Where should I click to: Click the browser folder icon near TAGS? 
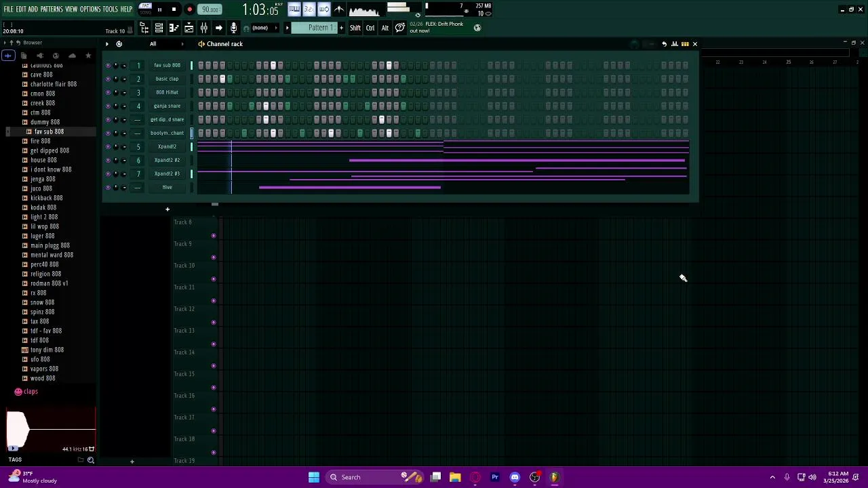point(81,460)
